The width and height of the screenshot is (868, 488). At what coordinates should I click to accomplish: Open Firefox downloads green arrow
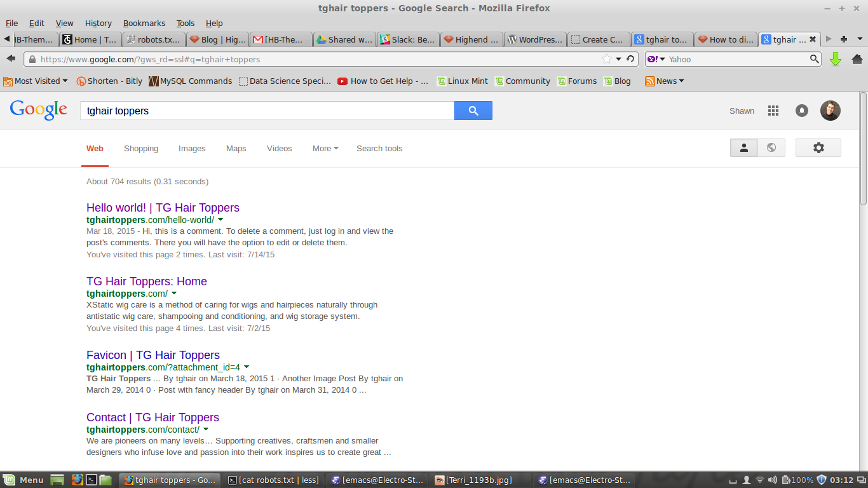point(836,59)
